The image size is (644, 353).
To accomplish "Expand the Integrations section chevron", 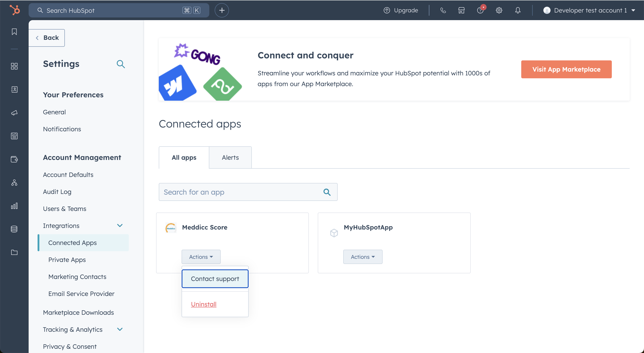I will click(120, 225).
